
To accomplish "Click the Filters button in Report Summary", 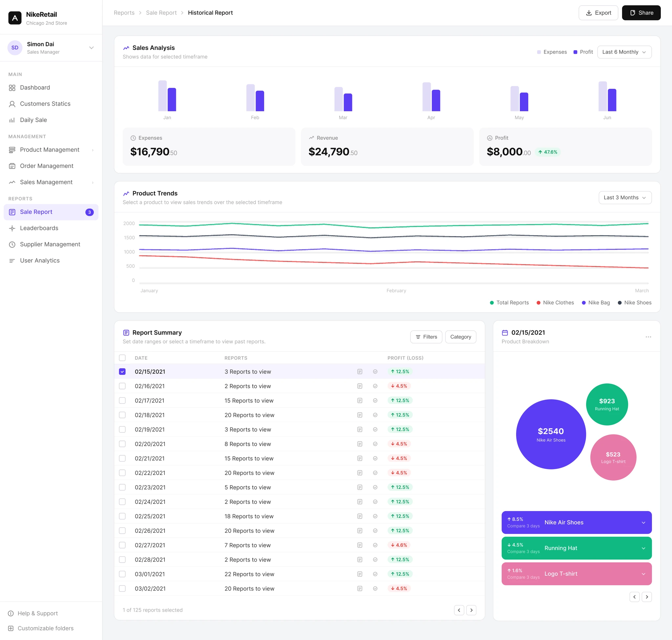I will [x=426, y=337].
